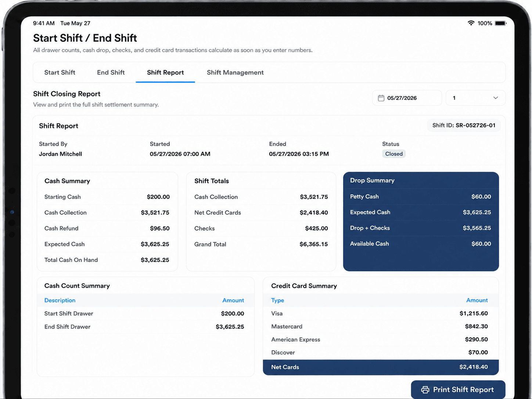
Task: Click the Type column header
Action: tap(277, 300)
